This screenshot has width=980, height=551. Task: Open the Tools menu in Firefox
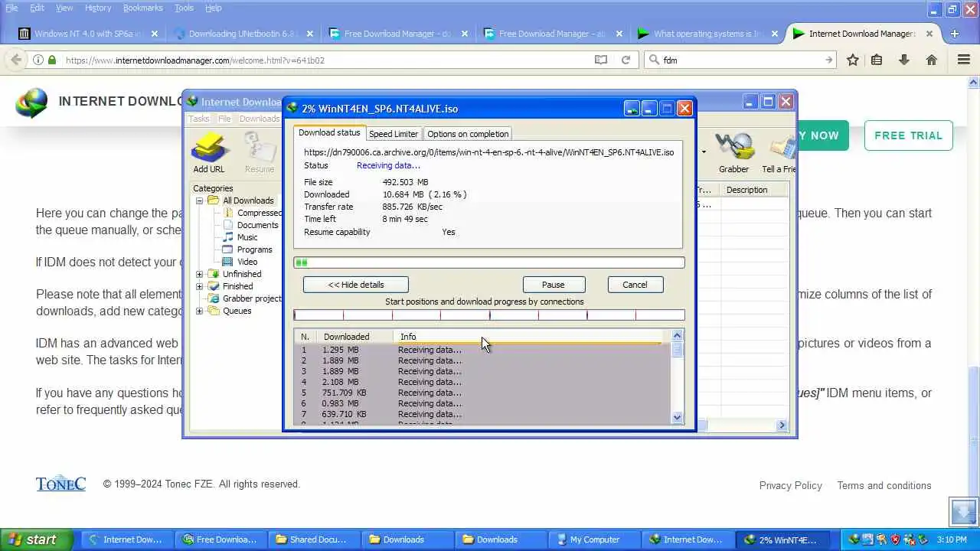pyautogui.click(x=184, y=8)
